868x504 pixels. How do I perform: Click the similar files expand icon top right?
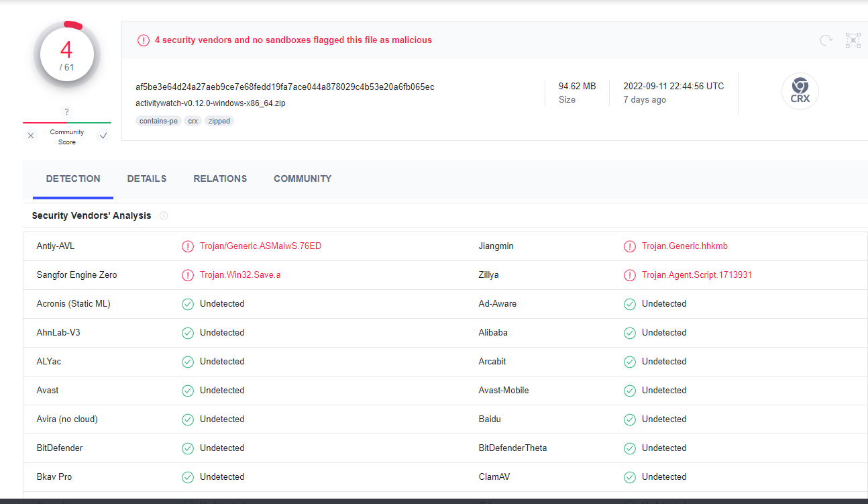click(x=853, y=40)
